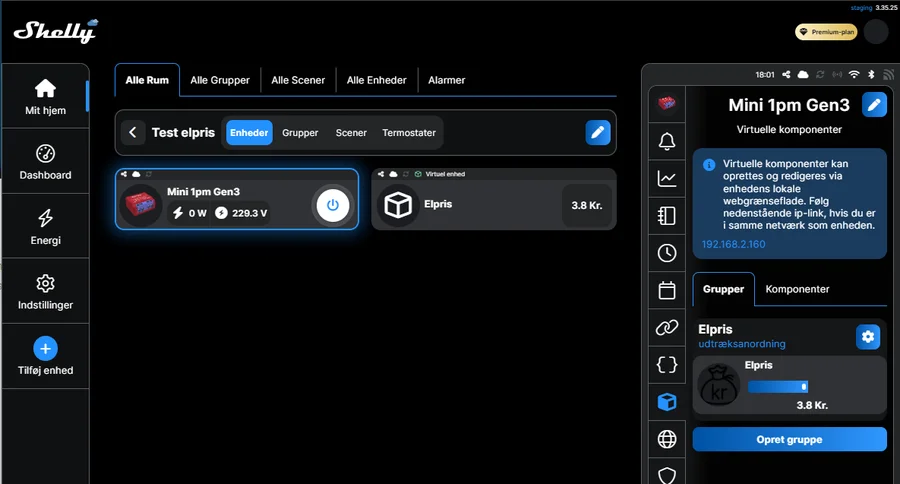Click the Tilføj enhed plus button
Image resolution: width=900 pixels, height=484 pixels.
coord(45,349)
